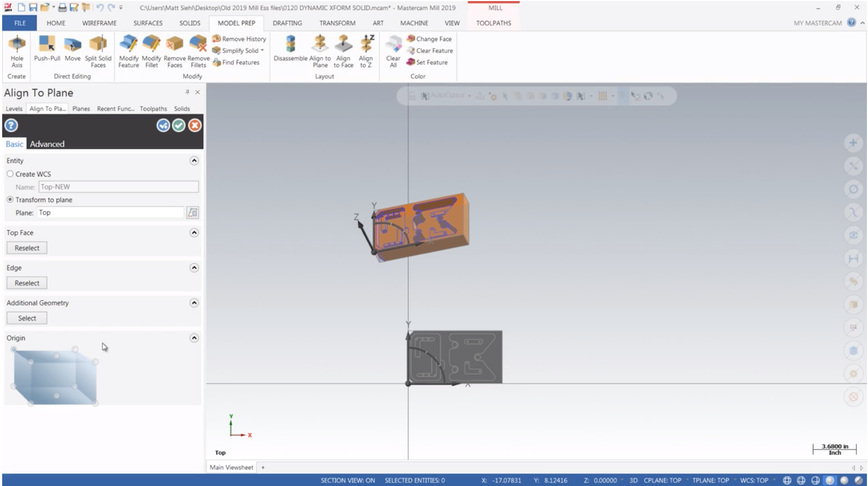Open Mastercam help question icon
This screenshot has width=868, height=486.
coord(851,22)
